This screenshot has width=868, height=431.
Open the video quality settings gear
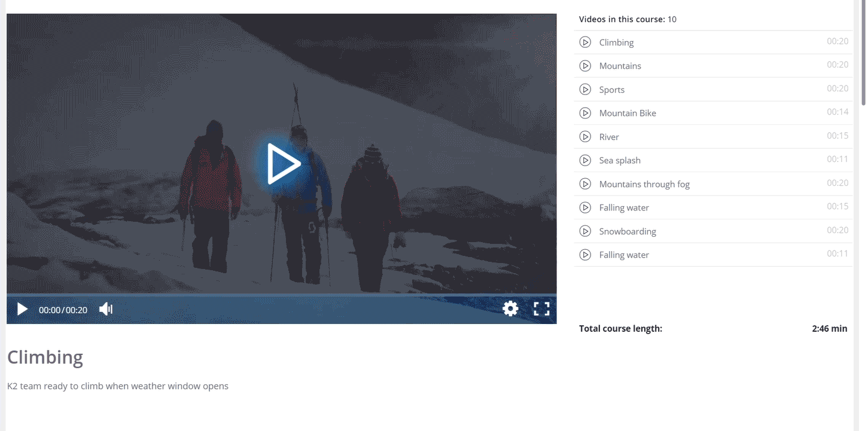coord(510,308)
